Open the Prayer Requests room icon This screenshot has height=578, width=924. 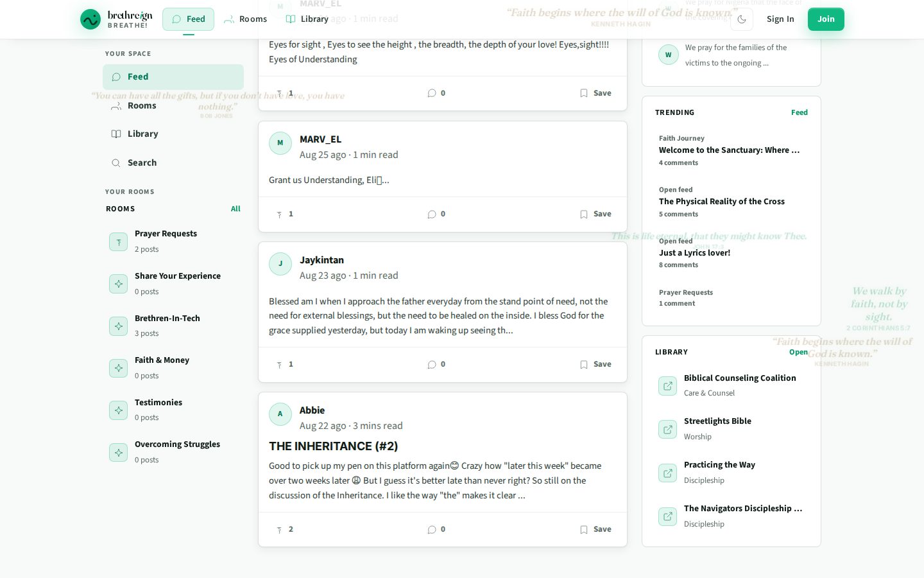coord(119,242)
